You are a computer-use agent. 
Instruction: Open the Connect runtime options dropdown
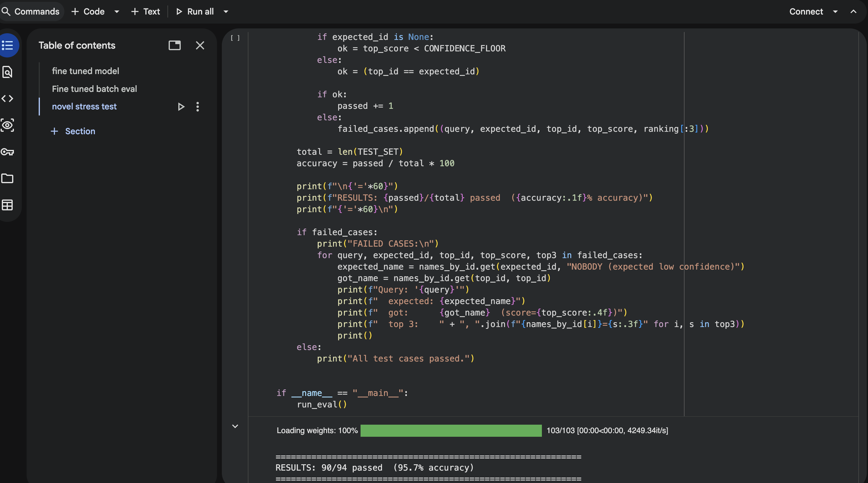pos(835,11)
